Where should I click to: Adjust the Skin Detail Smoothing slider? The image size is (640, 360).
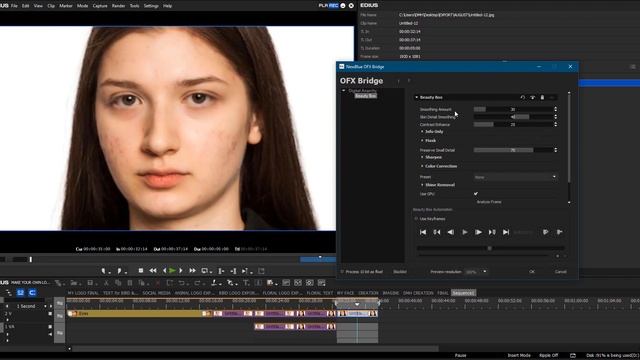click(513, 117)
